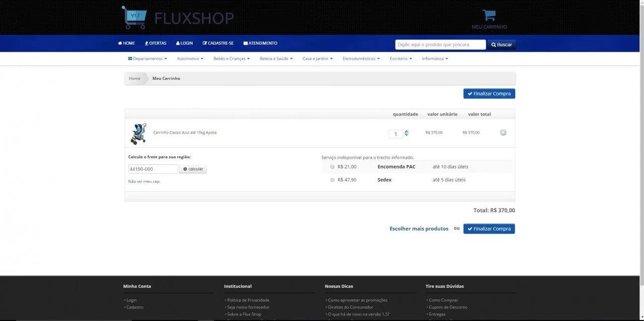Image resolution: width=644 pixels, height=321 pixels.
Task: Open O que há de novo link
Action: coord(358,314)
